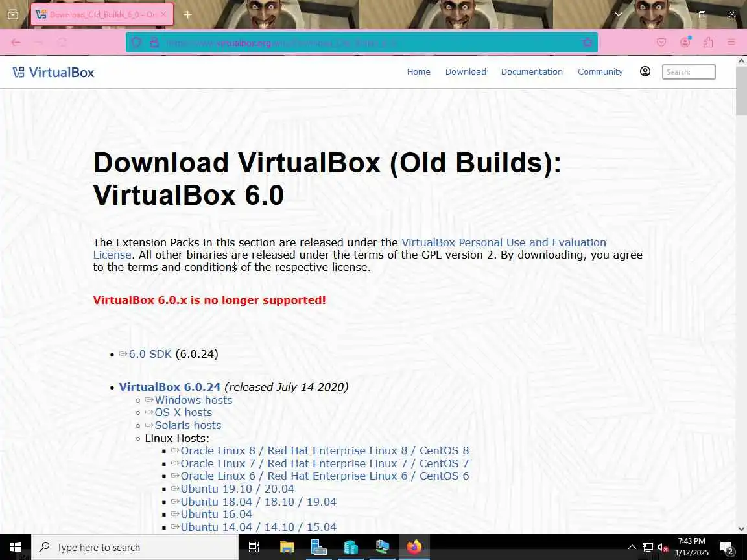Open the VirtualBox 6.0.24 heading link
Viewport: 747px width, 560px height.
tap(170, 387)
